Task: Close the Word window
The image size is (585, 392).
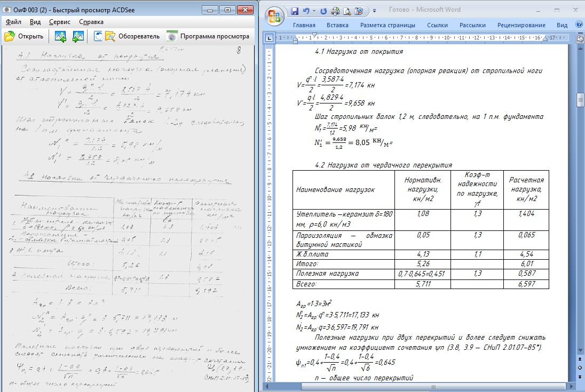Action: [576, 10]
